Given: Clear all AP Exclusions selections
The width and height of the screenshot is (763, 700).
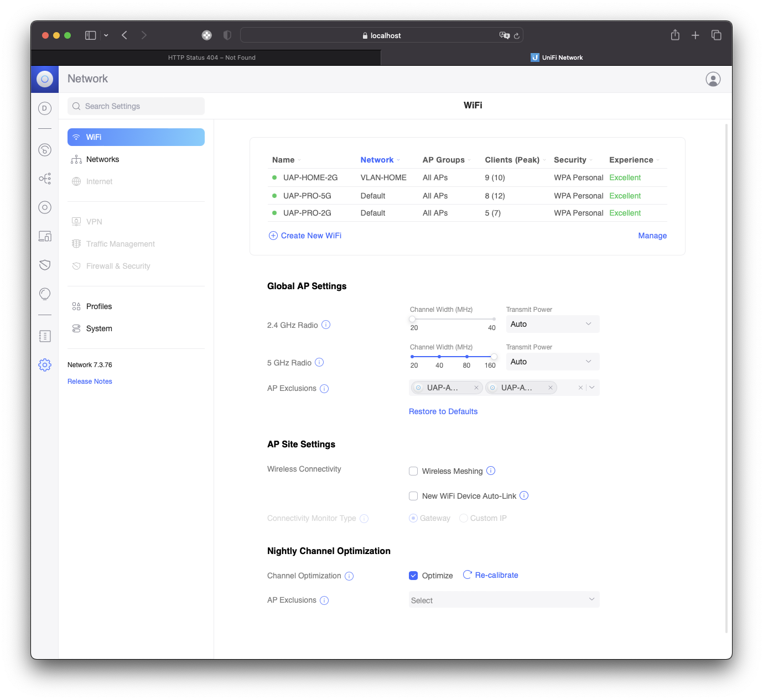Looking at the screenshot, I should pos(580,388).
